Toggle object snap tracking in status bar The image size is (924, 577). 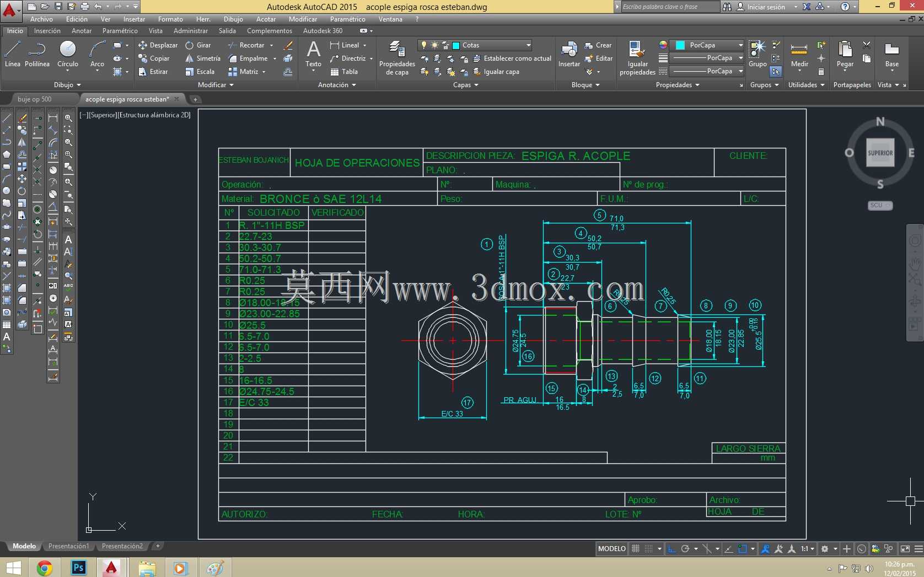728,549
